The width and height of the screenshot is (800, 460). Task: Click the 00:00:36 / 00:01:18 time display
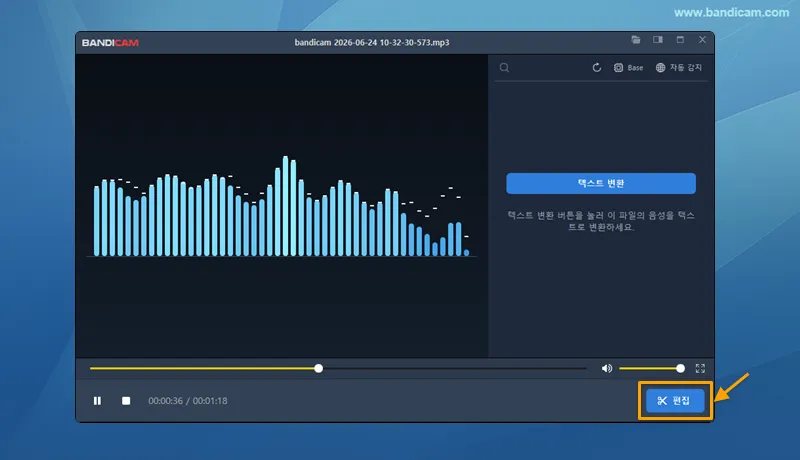[188, 401]
